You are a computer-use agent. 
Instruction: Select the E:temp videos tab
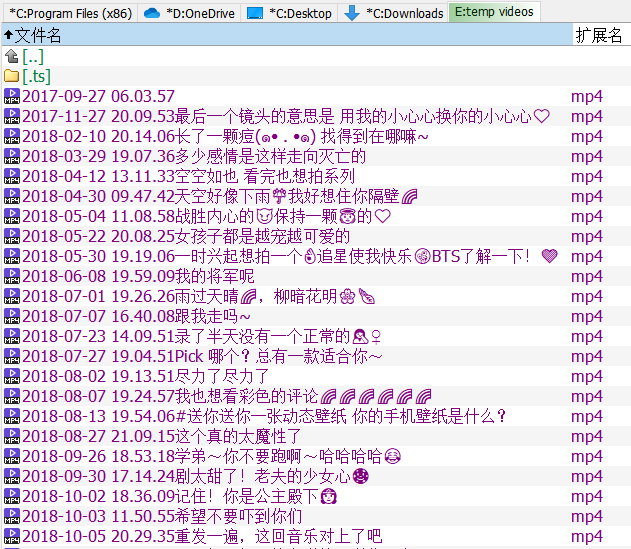pyautogui.click(x=494, y=12)
